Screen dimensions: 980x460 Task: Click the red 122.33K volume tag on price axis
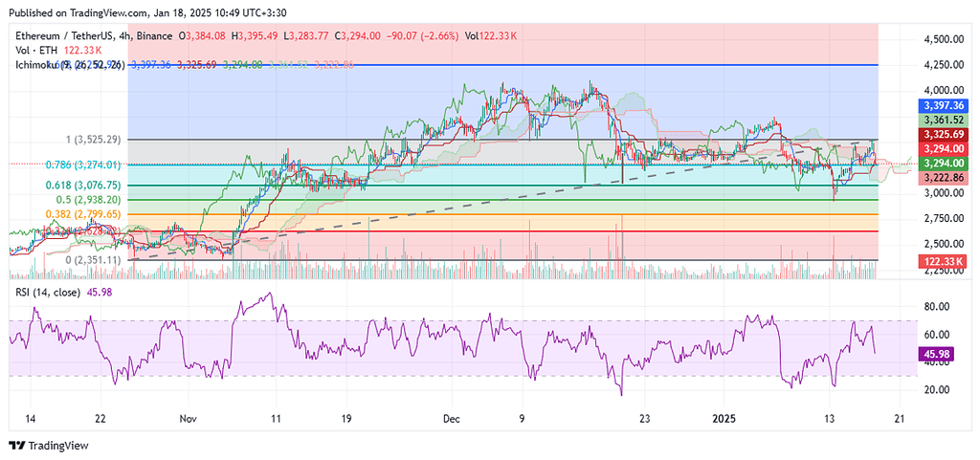pyautogui.click(x=943, y=259)
